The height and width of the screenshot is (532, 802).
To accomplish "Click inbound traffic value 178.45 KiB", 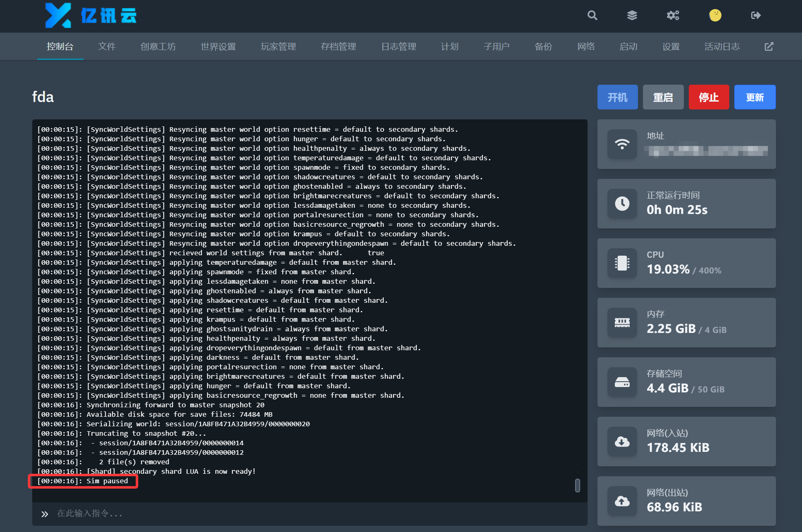I will tap(678, 448).
